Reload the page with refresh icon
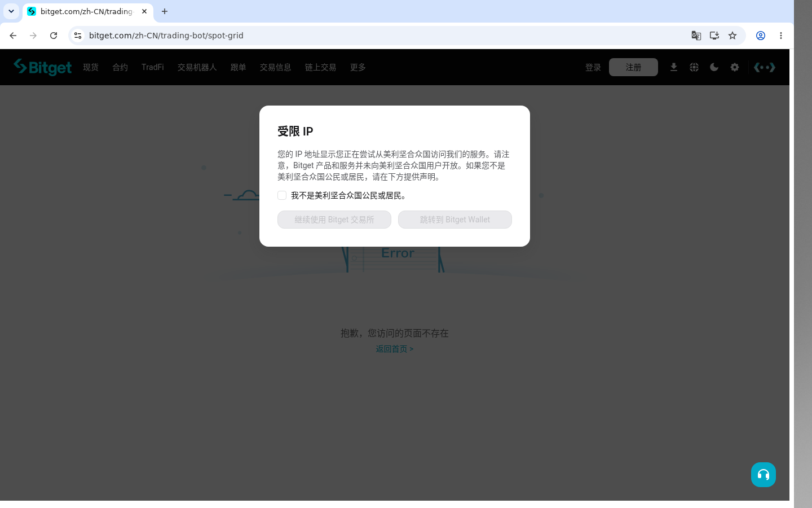Image resolution: width=812 pixels, height=508 pixels. [54, 36]
